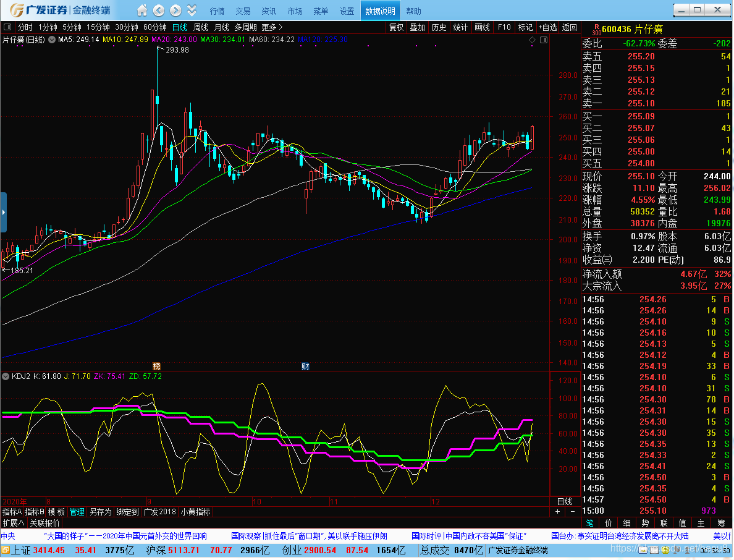This screenshot has height=560, width=734.
Task: Select the 筹 chip distribution tab
Action: tap(722, 523)
